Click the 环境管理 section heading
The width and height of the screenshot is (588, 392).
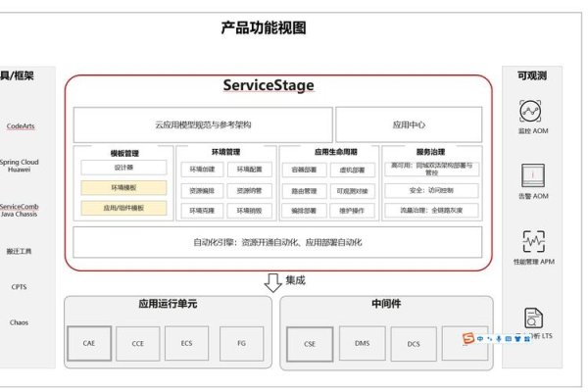(x=225, y=152)
